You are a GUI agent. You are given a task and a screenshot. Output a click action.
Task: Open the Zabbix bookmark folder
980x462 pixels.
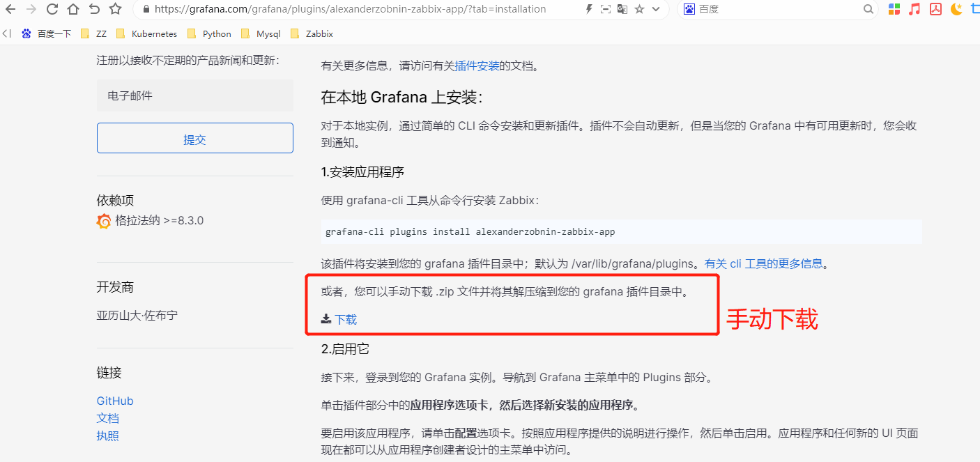click(312, 33)
